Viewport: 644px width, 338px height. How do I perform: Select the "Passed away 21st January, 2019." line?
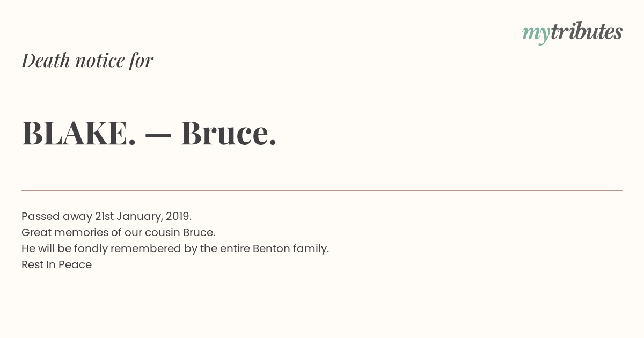tap(106, 216)
